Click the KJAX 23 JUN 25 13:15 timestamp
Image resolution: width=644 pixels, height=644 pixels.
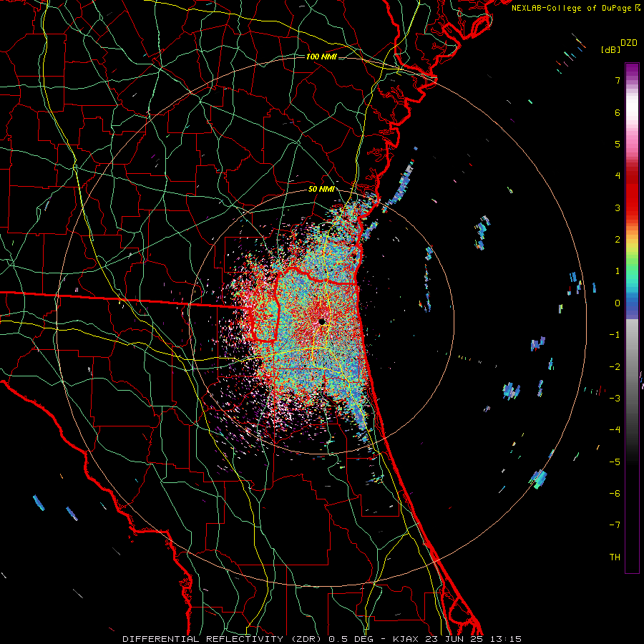(x=457, y=639)
